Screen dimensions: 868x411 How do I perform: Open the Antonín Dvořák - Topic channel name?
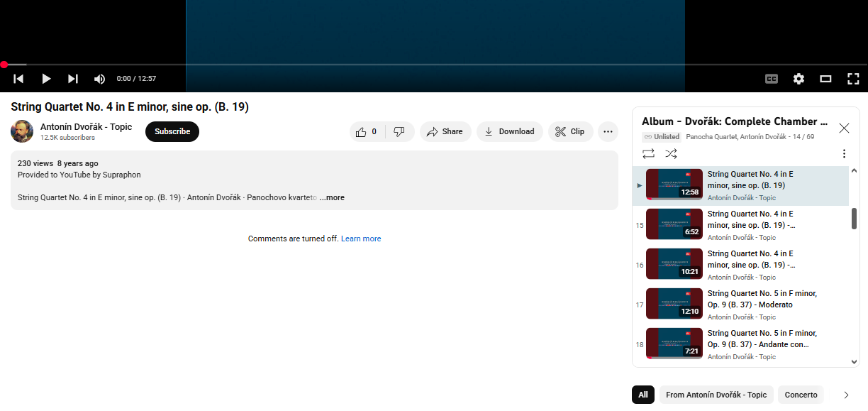click(86, 127)
